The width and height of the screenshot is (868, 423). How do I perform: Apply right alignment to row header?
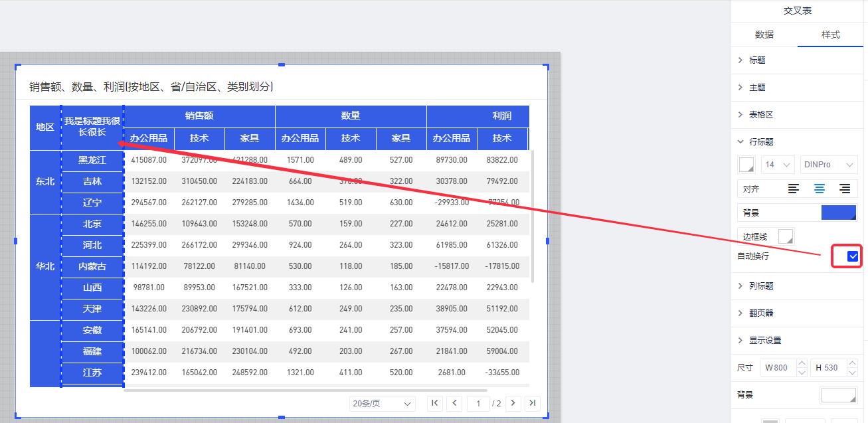pyautogui.click(x=845, y=189)
